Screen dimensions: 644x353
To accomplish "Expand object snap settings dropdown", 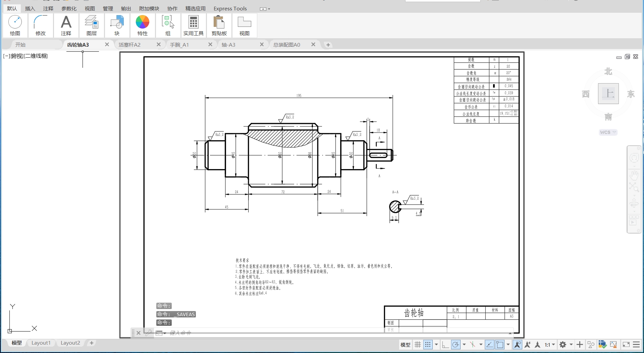I will pyautogui.click(x=508, y=345).
